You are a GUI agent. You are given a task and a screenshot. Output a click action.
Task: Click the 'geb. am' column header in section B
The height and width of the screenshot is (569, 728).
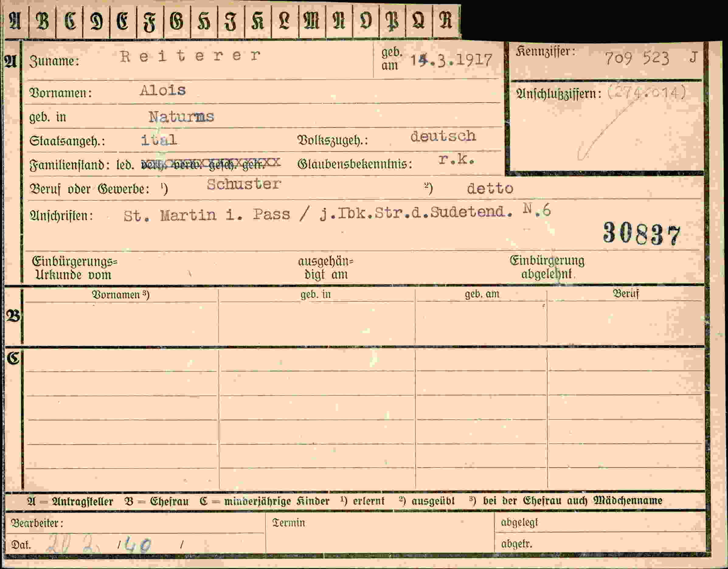point(482,294)
